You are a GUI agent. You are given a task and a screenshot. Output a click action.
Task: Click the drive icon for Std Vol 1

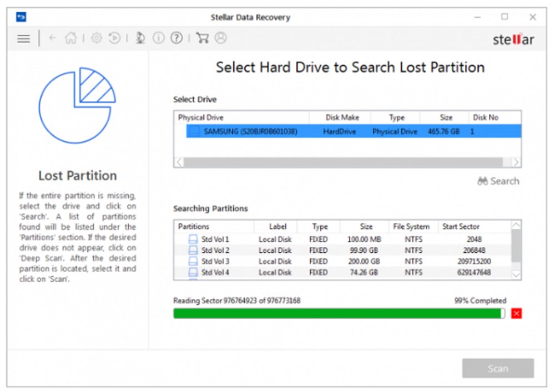(193, 240)
